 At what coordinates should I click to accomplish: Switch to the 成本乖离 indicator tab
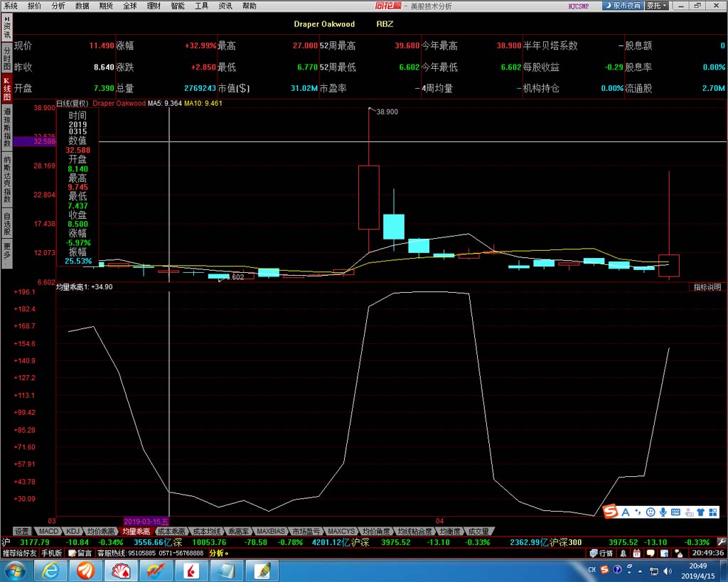(171, 531)
